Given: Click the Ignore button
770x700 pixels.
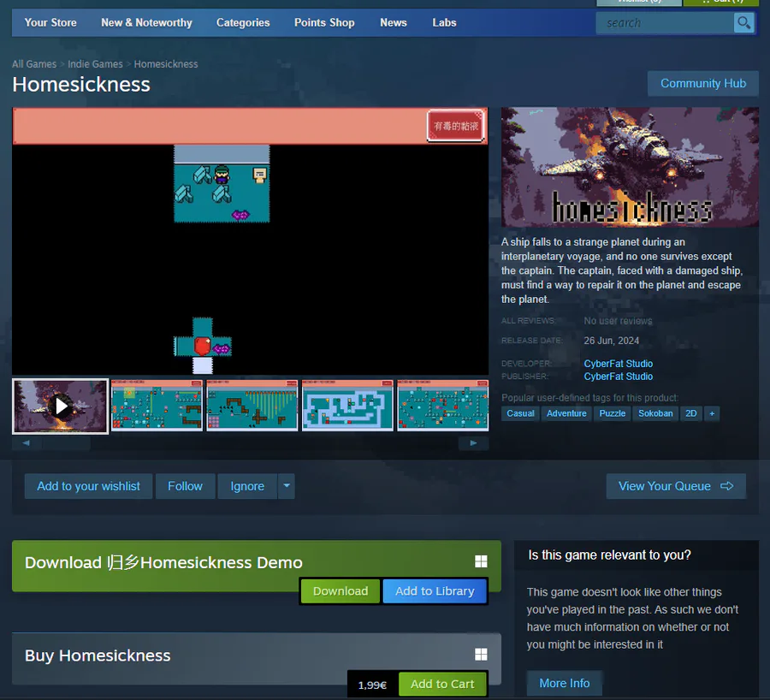Looking at the screenshot, I should (247, 486).
